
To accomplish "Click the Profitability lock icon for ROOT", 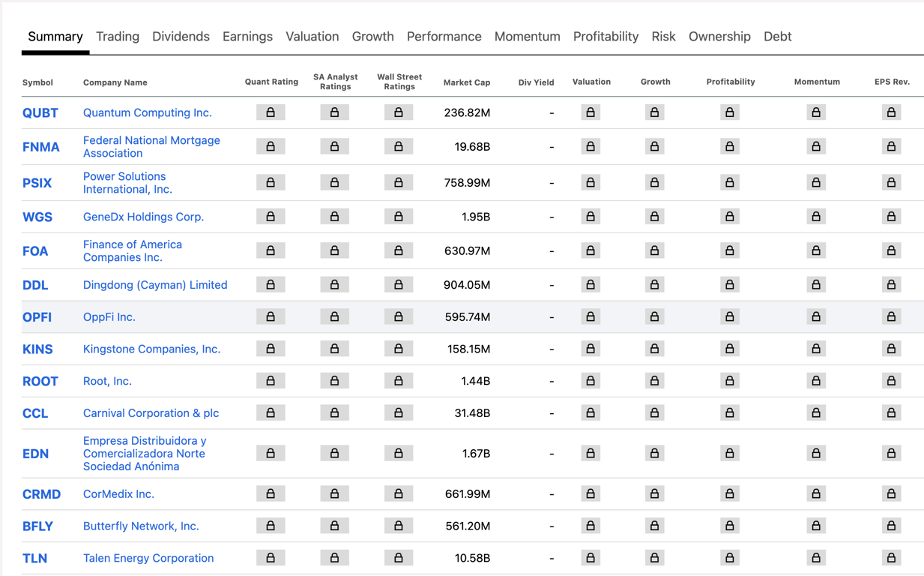I will pyautogui.click(x=729, y=381).
